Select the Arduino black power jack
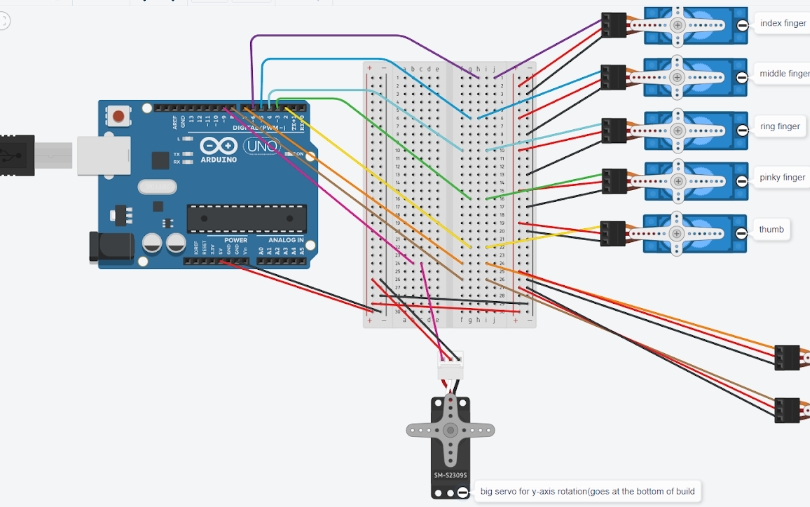The width and height of the screenshot is (810, 507). [x=111, y=247]
